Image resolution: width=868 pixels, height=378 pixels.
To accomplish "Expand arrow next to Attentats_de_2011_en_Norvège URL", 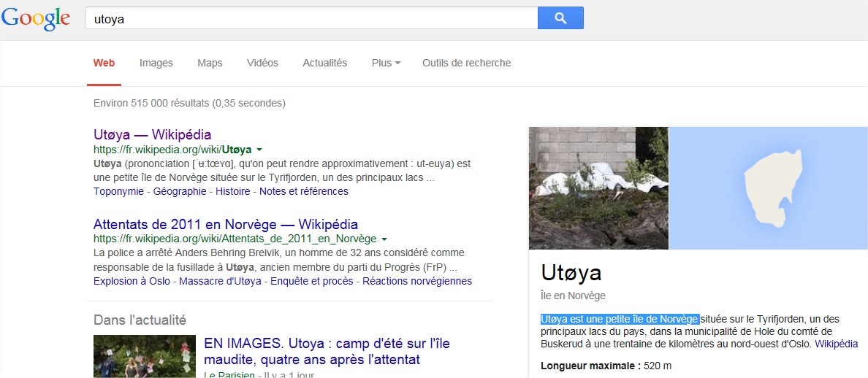I will click(384, 239).
